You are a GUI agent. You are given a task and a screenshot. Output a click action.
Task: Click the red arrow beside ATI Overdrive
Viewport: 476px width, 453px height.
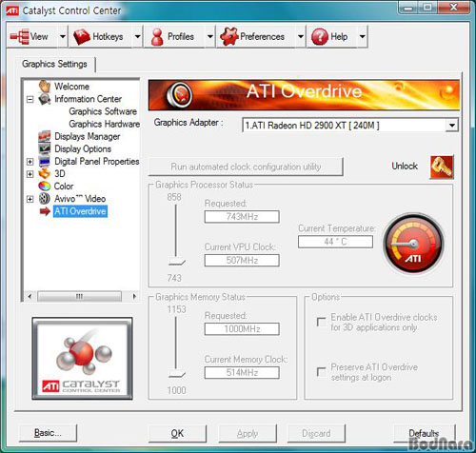coord(45,211)
